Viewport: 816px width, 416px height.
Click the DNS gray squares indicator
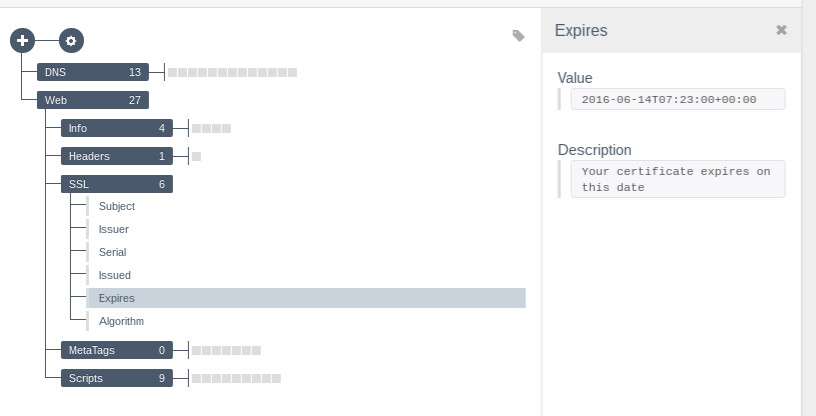232,72
